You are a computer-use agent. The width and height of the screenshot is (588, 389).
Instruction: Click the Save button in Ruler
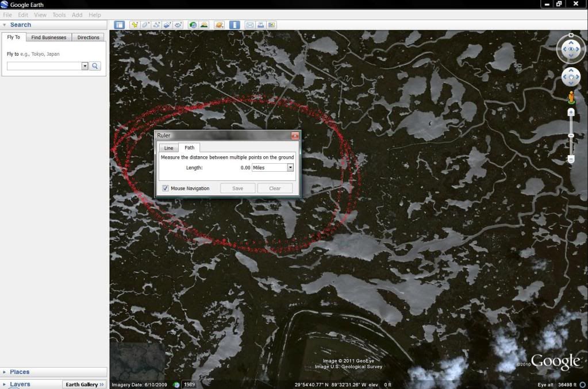pyautogui.click(x=238, y=188)
